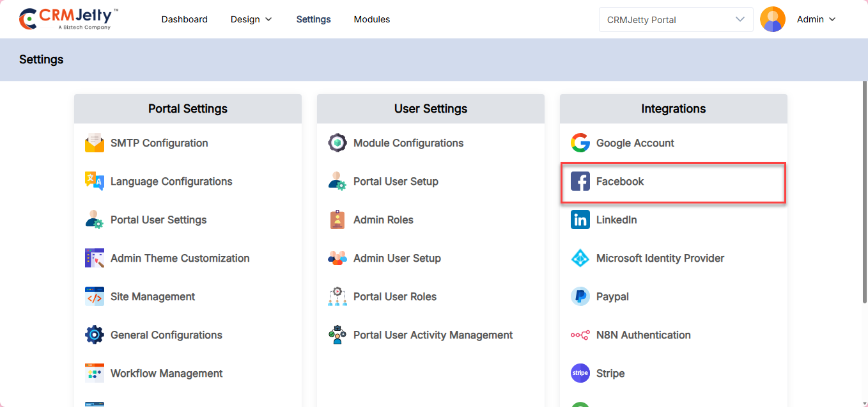Click the LinkedIn logo icon
This screenshot has width=868, height=407.
coord(580,220)
